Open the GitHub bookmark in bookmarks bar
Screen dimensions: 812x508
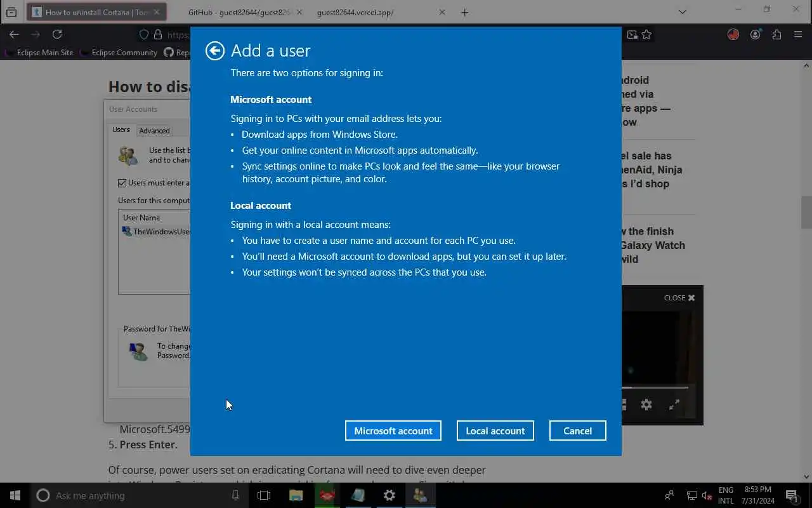tap(176, 53)
